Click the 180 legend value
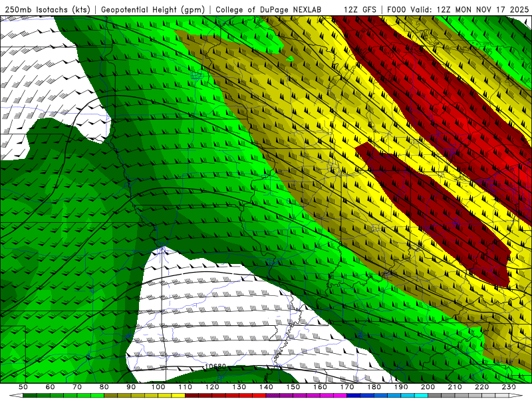 point(374,387)
